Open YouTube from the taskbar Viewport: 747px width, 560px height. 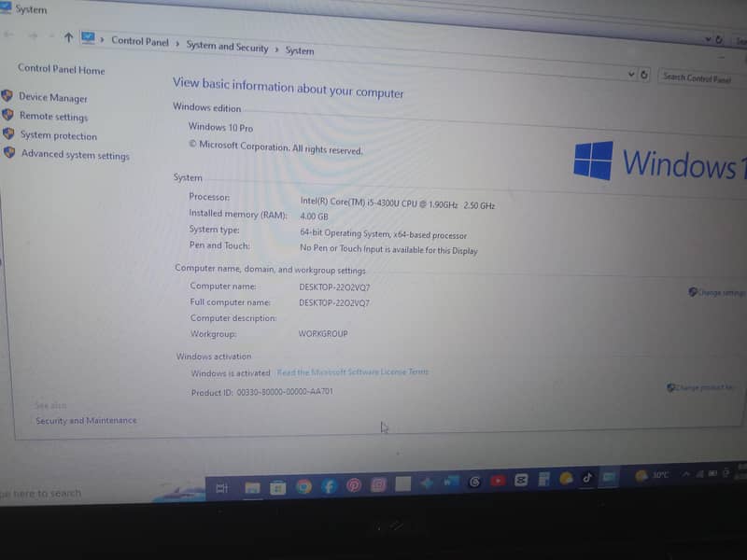[498, 481]
